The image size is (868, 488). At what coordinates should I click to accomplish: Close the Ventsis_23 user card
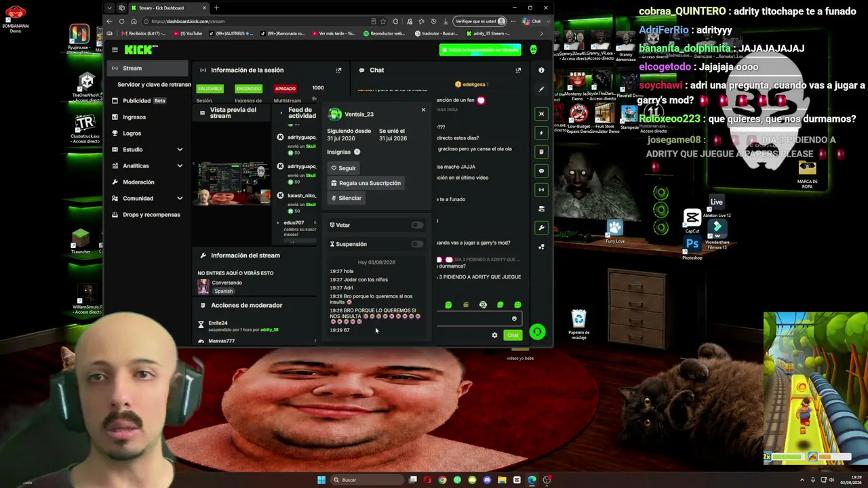(423, 110)
